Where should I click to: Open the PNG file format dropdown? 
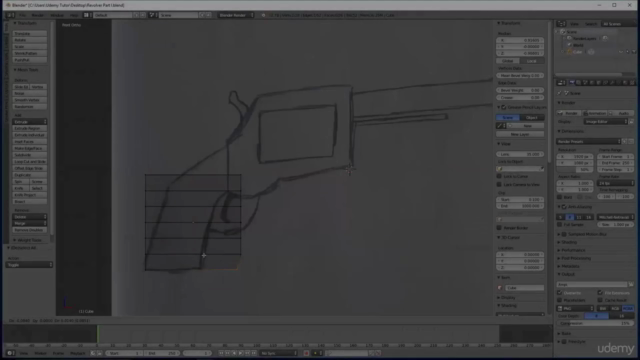(x=575, y=308)
